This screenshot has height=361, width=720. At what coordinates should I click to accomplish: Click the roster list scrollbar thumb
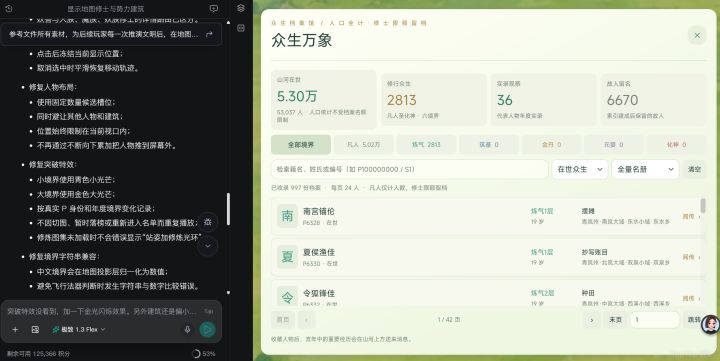pos(703,206)
